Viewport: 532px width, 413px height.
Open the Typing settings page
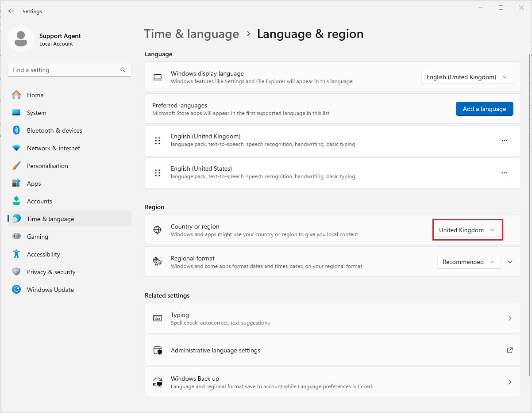[332, 318]
